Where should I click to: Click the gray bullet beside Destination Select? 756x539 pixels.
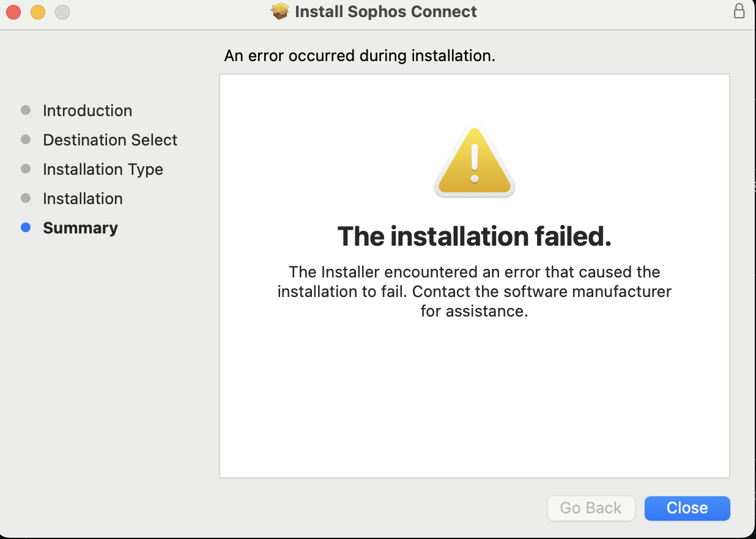(26, 139)
